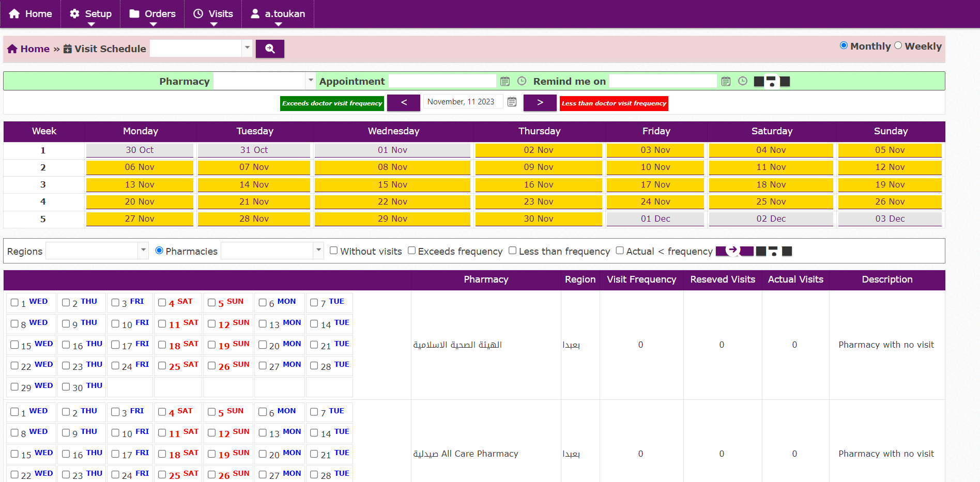The image size is (980, 482).
Task: Open the Remind me on calendar picker
Action: point(726,81)
